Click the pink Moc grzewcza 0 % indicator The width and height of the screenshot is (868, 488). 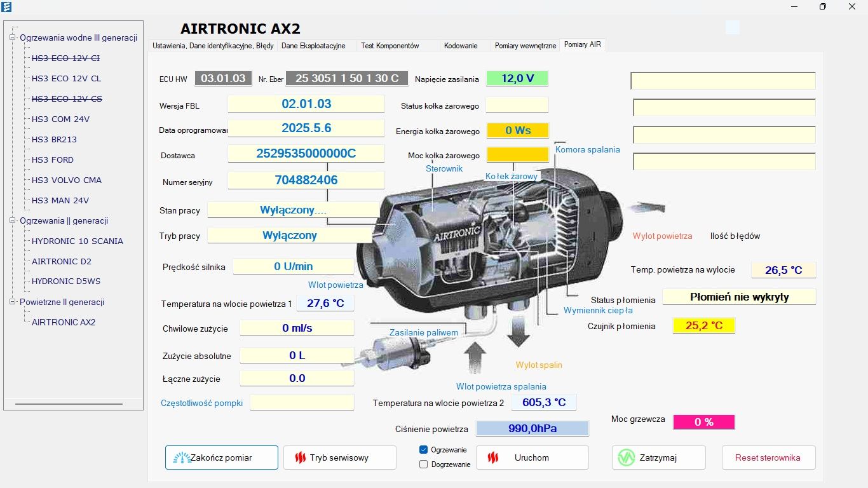point(704,422)
